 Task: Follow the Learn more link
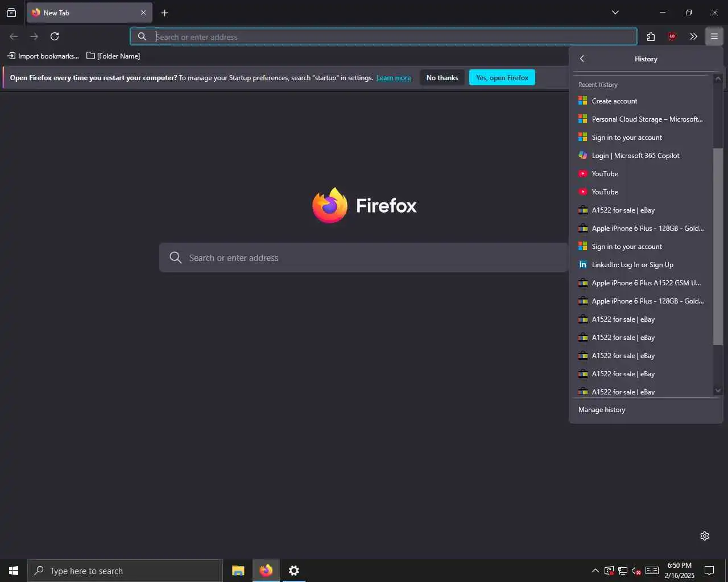click(394, 78)
